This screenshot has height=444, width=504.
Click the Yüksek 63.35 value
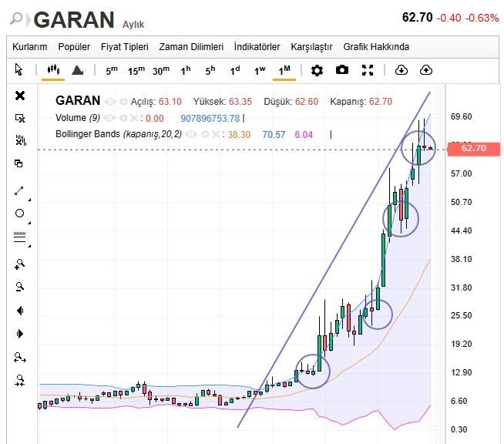pyautogui.click(x=240, y=102)
